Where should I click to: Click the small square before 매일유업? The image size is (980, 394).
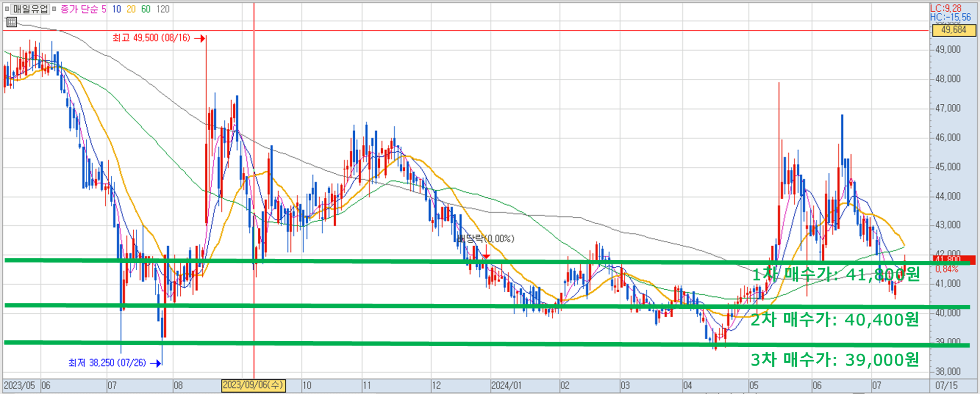(7, 9)
